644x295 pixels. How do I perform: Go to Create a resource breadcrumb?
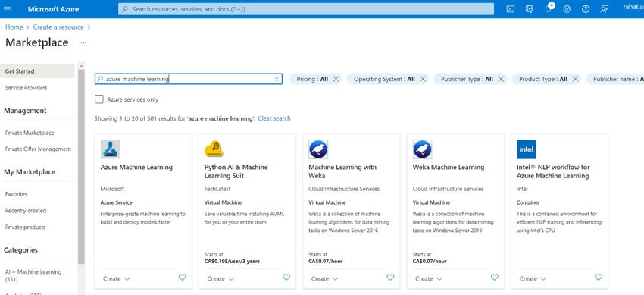coord(58,27)
